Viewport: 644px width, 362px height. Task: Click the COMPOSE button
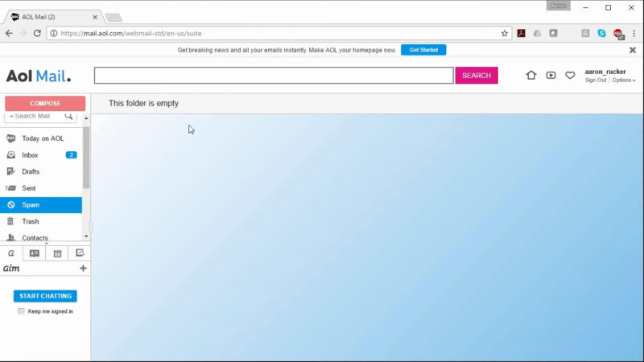(x=45, y=104)
